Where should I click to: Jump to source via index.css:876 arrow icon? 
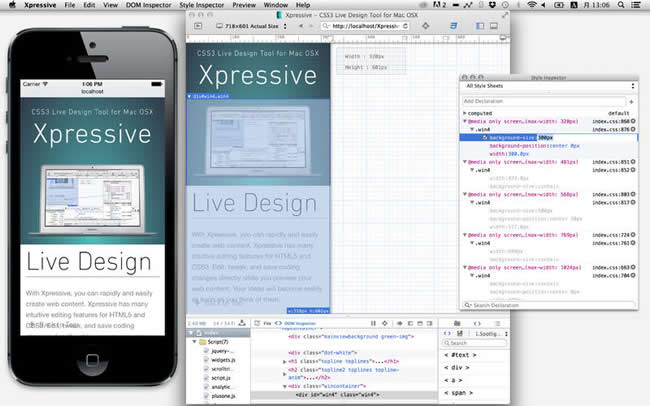coord(633,129)
